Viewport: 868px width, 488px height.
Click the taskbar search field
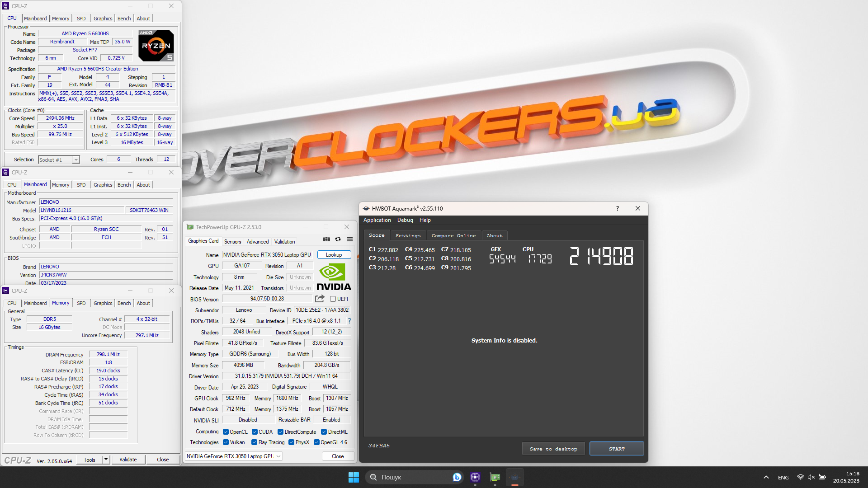tap(414, 477)
